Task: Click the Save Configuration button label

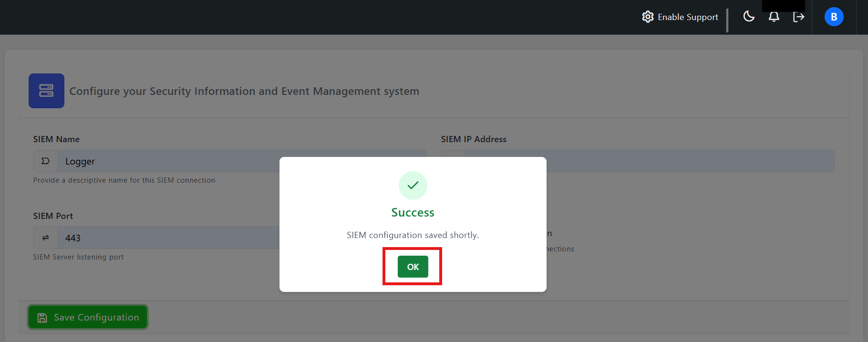Action: pos(96,318)
